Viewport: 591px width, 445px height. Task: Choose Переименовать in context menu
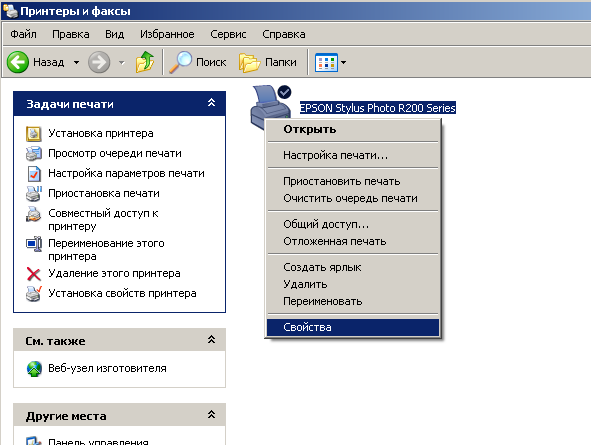pos(353,301)
